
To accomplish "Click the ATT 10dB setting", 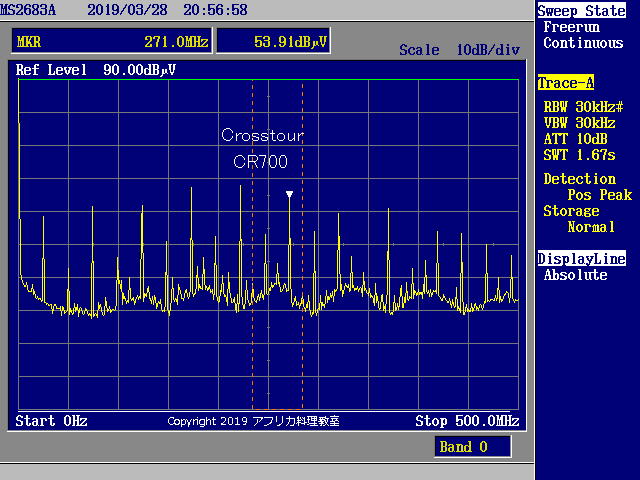I will coord(576,139).
